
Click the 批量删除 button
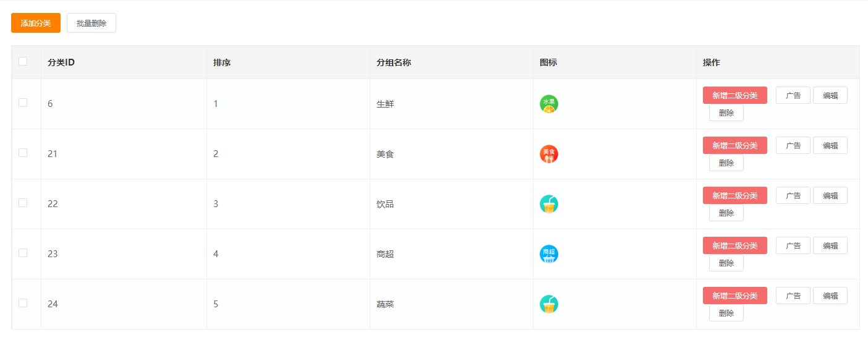click(91, 23)
